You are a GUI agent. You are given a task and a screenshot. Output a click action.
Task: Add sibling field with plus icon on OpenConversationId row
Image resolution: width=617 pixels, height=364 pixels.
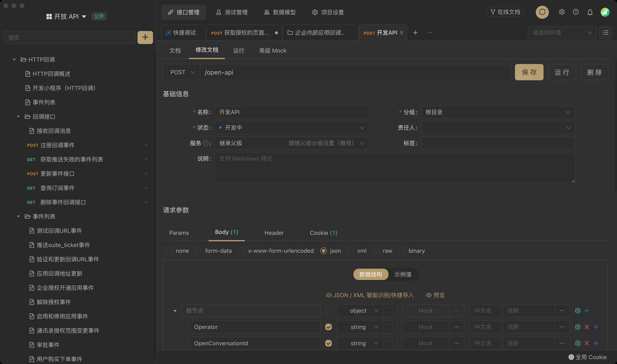point(596,343)
